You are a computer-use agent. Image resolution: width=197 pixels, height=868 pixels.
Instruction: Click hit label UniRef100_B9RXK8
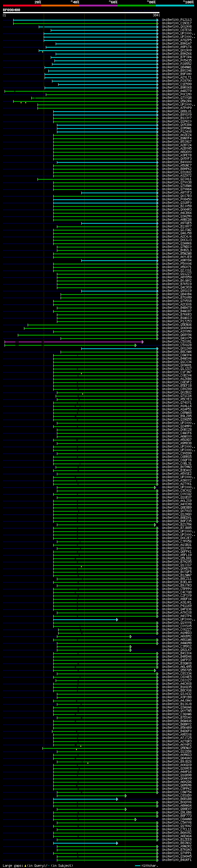coord(177,88)
